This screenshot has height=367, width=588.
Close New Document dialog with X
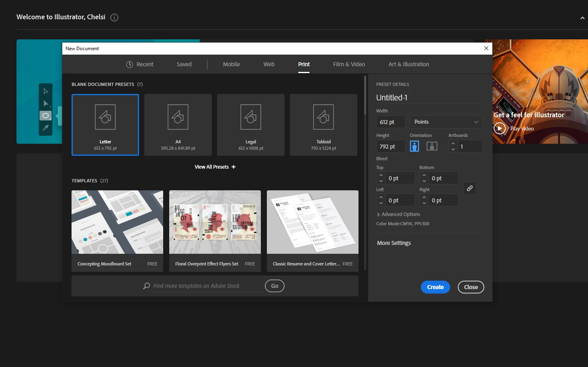486,48
